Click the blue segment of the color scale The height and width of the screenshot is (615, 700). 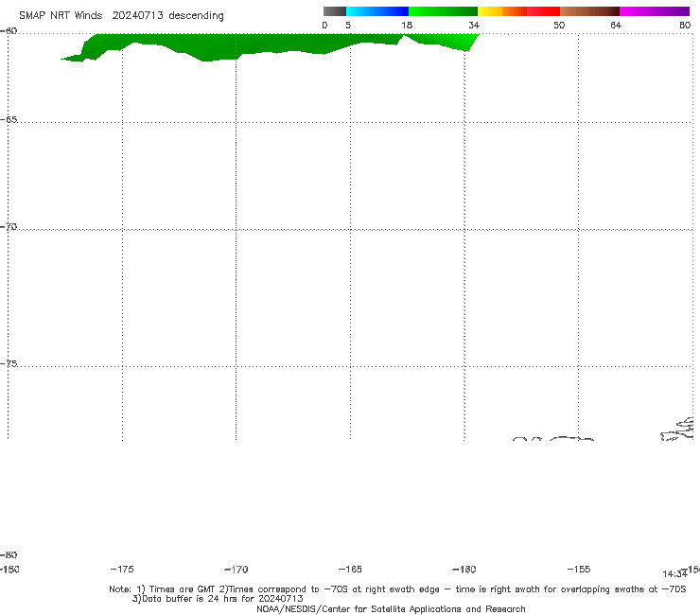(x=377, y=11)
